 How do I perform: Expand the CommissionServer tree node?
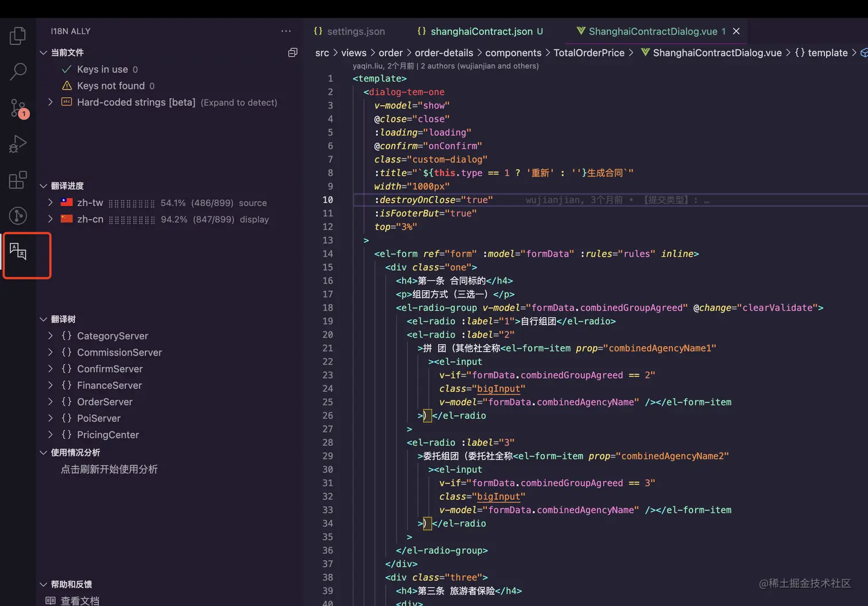pos(51,352)
